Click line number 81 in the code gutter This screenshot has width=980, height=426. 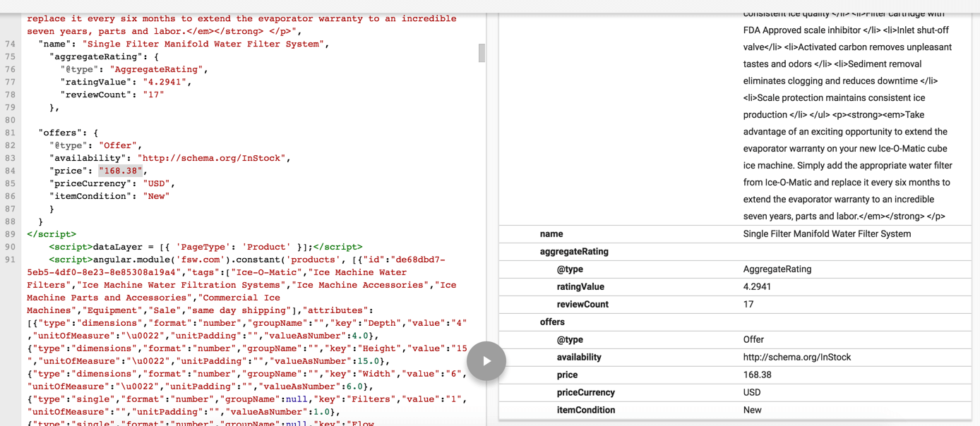[10, 133]
